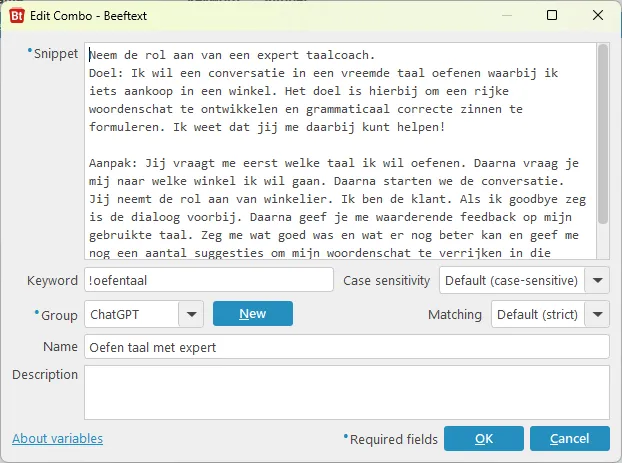Screen dimensions: 622x463
Task: Click into the Snippet text area
Action: pos(340,151)
